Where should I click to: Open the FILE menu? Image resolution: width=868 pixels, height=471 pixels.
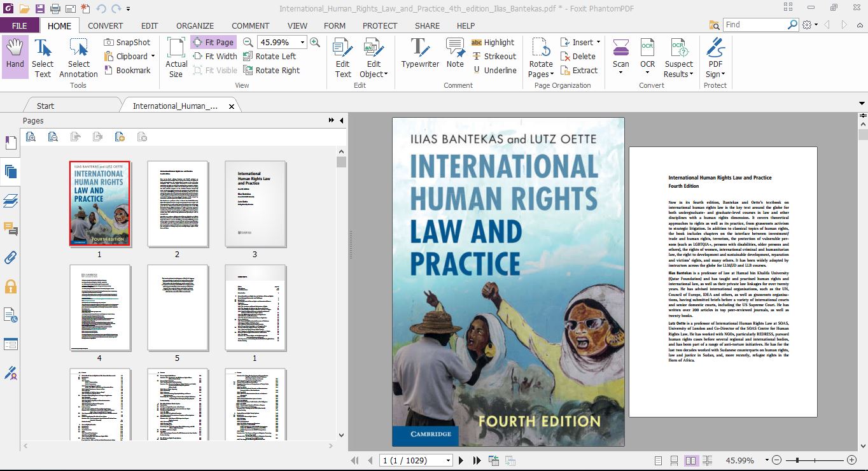click(19, 25)
